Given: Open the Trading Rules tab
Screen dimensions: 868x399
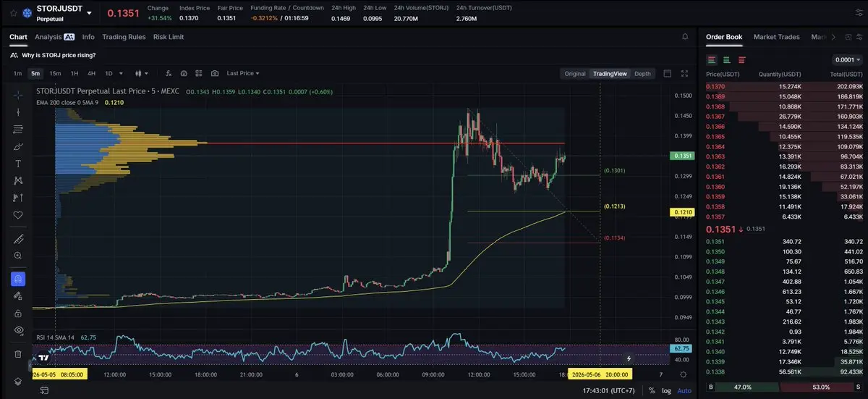Looking at the screenshot, I should (x=124, y=36).
